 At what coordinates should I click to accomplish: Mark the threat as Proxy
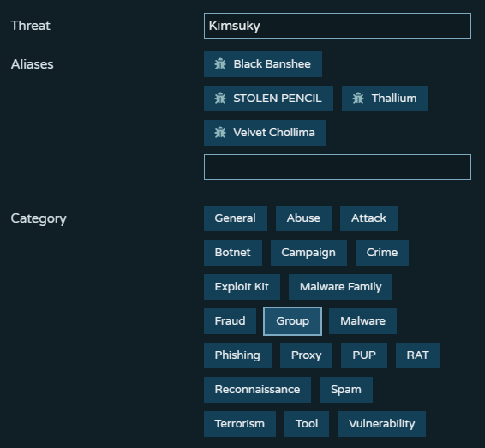(306, 355)
